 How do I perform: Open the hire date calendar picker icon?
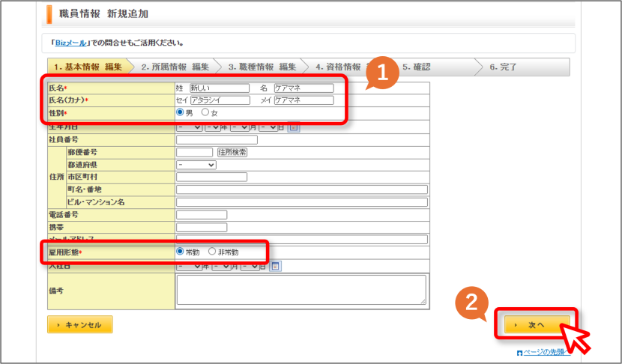click(x=275, y=267)
